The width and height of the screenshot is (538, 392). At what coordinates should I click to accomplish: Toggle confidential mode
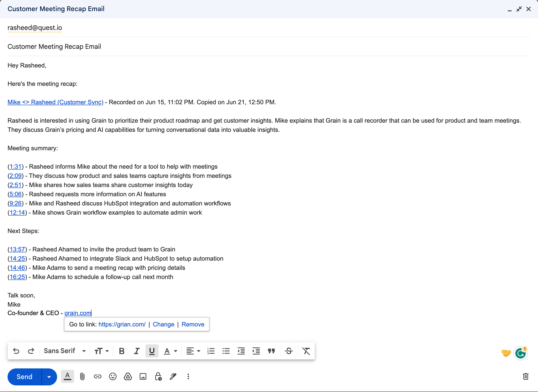tap(158, 377)
